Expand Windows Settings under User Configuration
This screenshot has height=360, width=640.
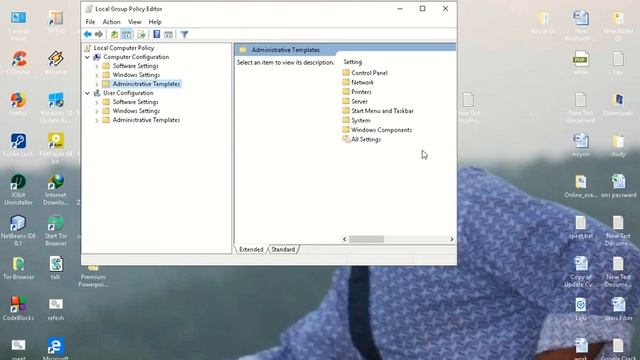point(97,111)
